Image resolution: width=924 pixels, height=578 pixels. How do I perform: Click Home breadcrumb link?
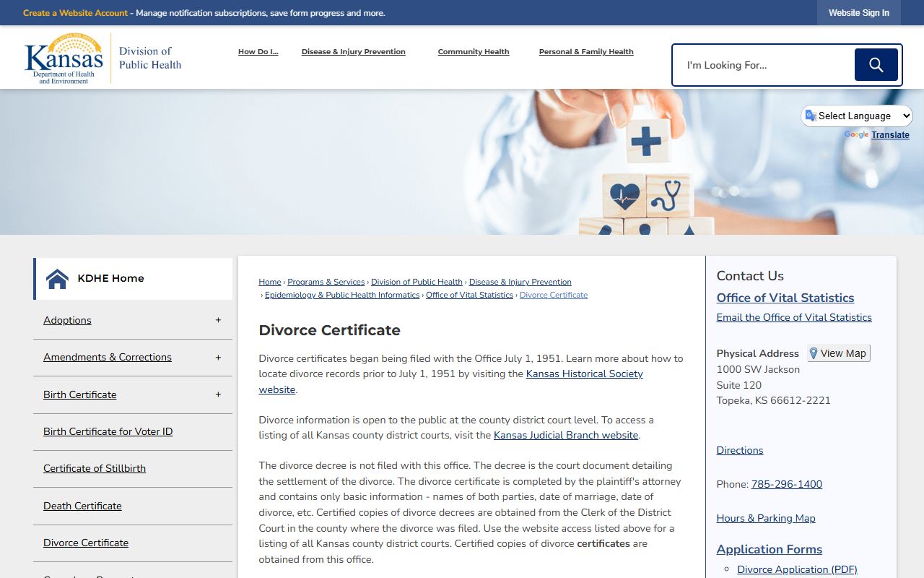point(270,282)
